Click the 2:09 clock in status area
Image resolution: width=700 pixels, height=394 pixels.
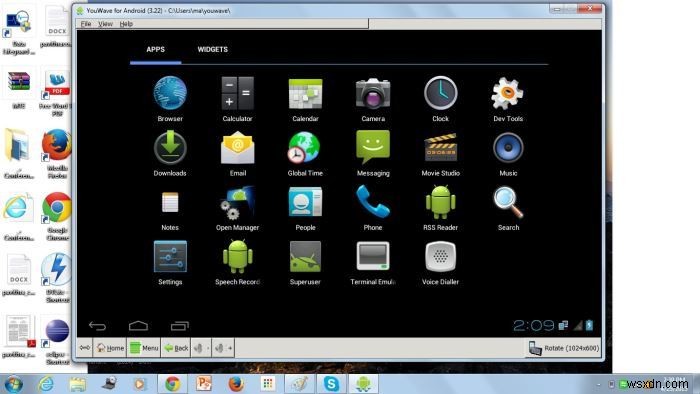coord(533,325)
